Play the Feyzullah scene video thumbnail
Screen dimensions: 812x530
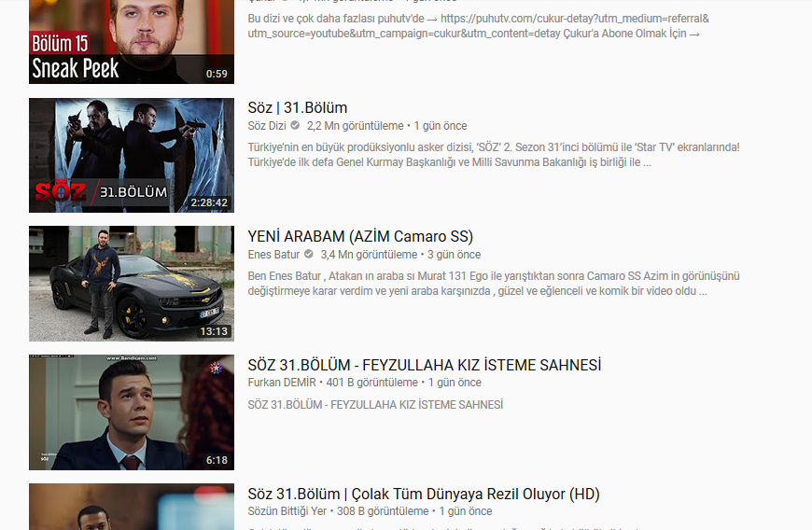pos(132,412)
